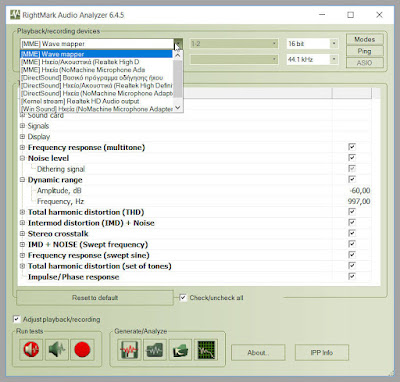Viewport: 400px width, 382px height.
Task: Click the Modes button
Action: tap(365, 39)
